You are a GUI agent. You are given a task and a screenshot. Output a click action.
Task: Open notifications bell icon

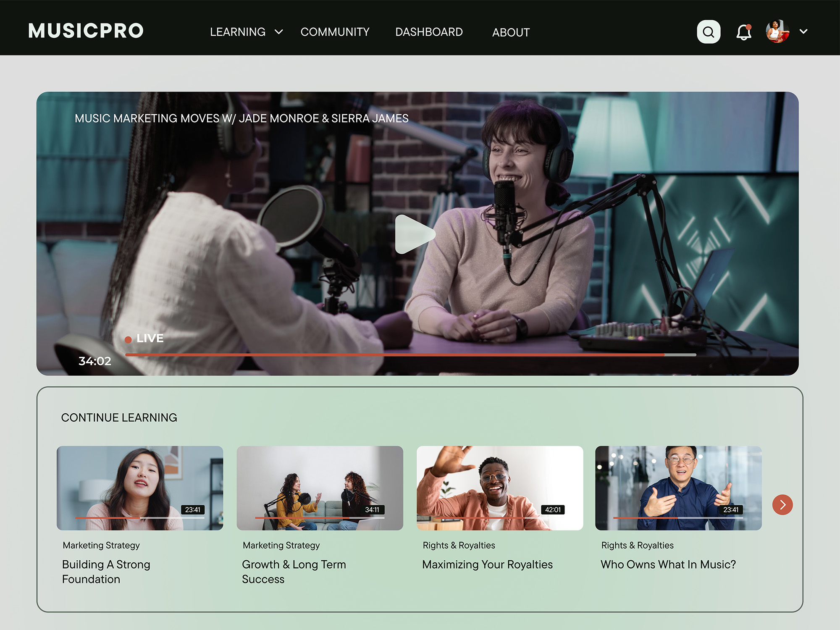(x=743, y=32)
